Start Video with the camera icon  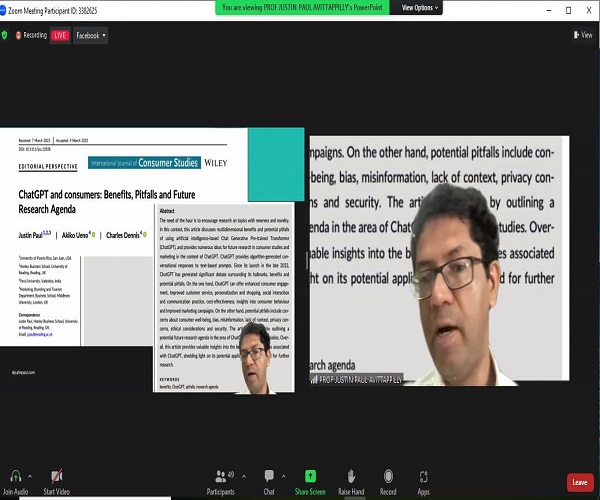(57, 476)
